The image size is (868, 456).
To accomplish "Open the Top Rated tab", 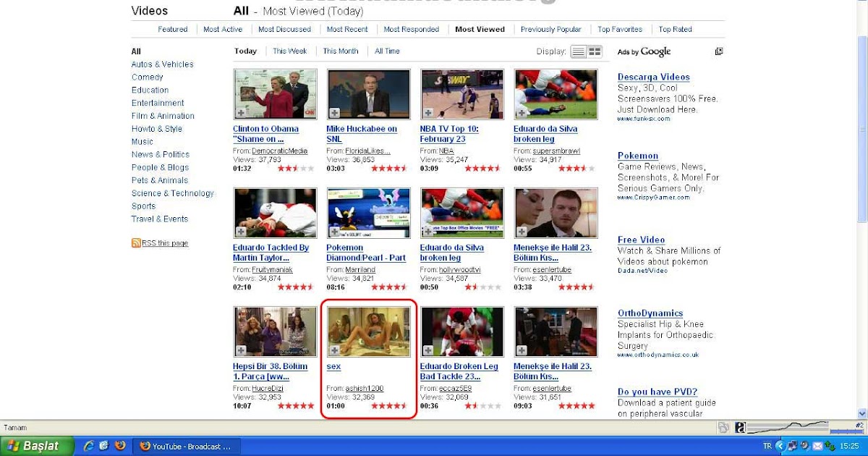I will point(676,30).
